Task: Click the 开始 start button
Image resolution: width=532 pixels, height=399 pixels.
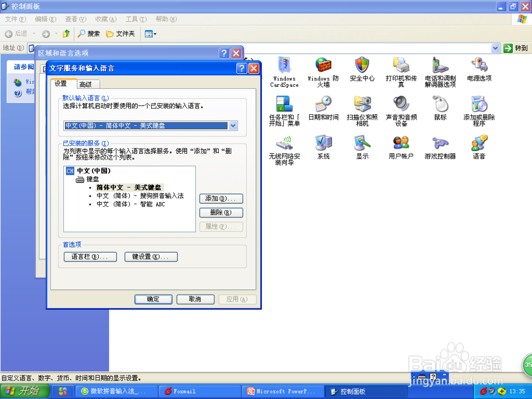Action: click(x=24, y=391)
